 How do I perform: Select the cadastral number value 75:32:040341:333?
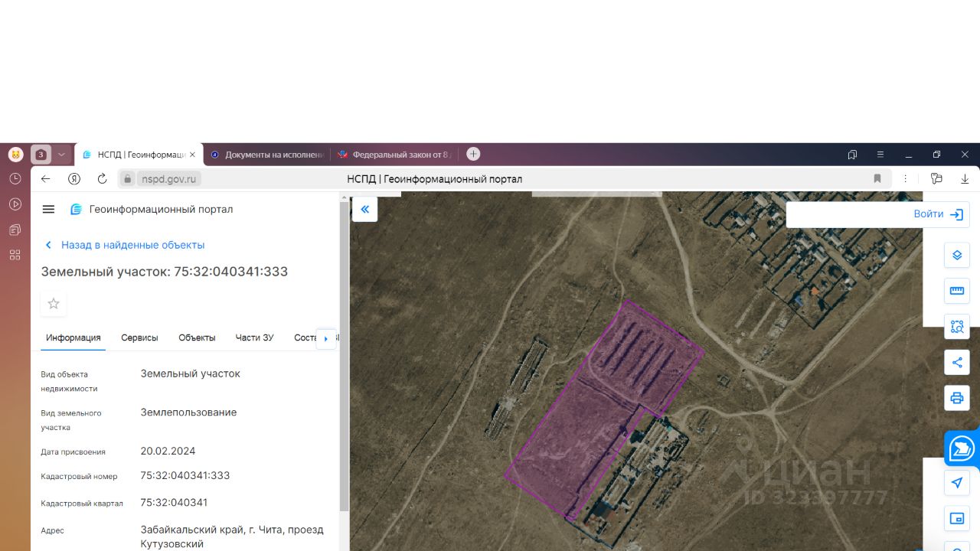pos(185,475)
